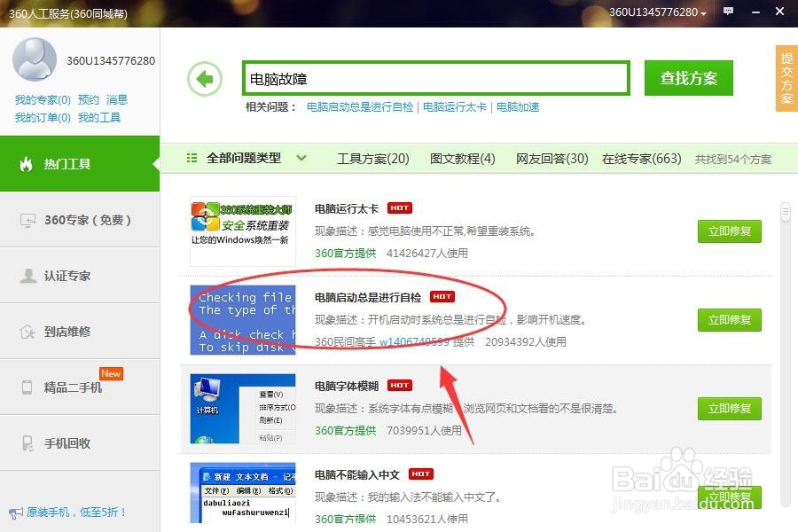
Task: Click the title 电脑运行太卡 in results
Action: coord(347,208)
